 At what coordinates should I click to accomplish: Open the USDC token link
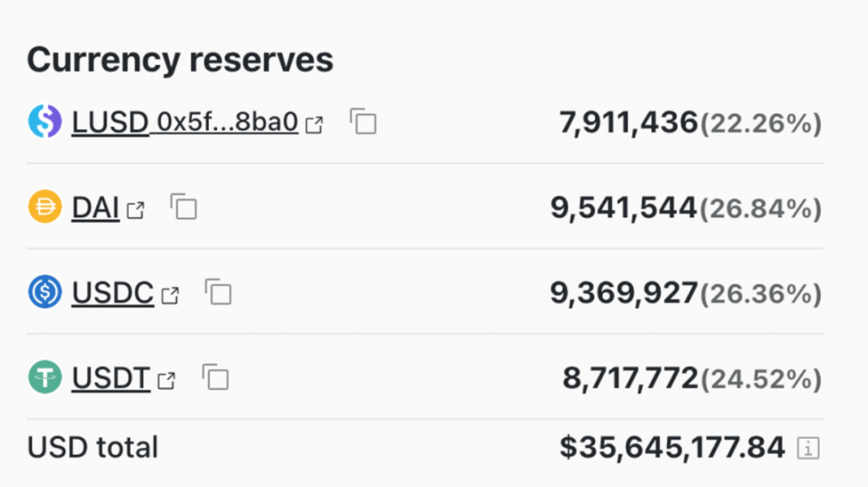point(113,292)
